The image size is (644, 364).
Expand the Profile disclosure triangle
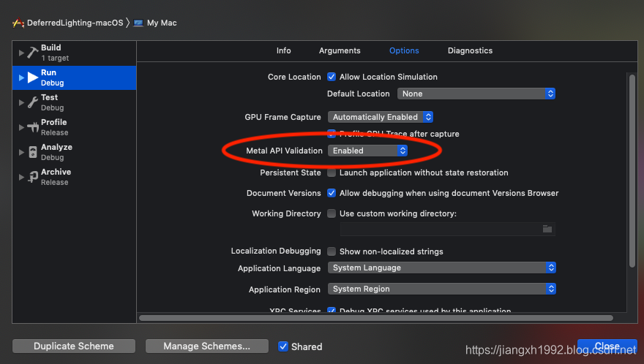(x=21, y=127)
